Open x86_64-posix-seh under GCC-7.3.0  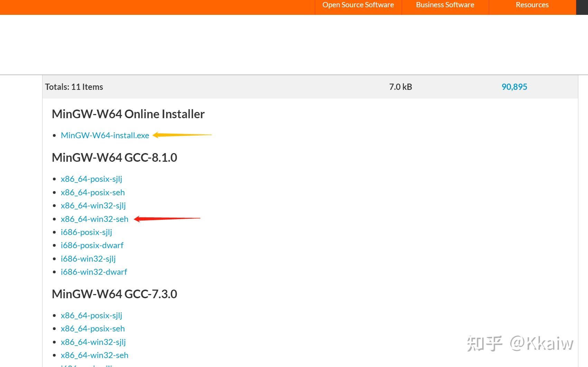click(93, 329)
